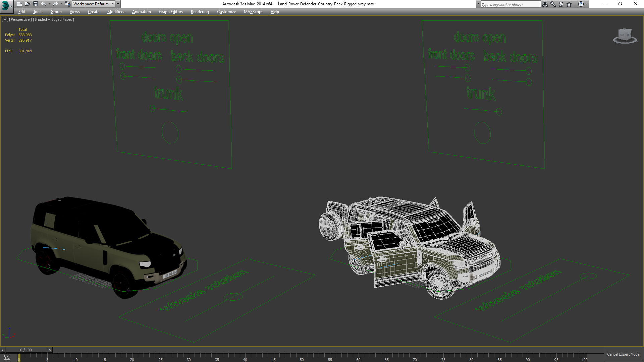Open the Views menu
Screen dimensions: 644x362
(x=75, y=12)
